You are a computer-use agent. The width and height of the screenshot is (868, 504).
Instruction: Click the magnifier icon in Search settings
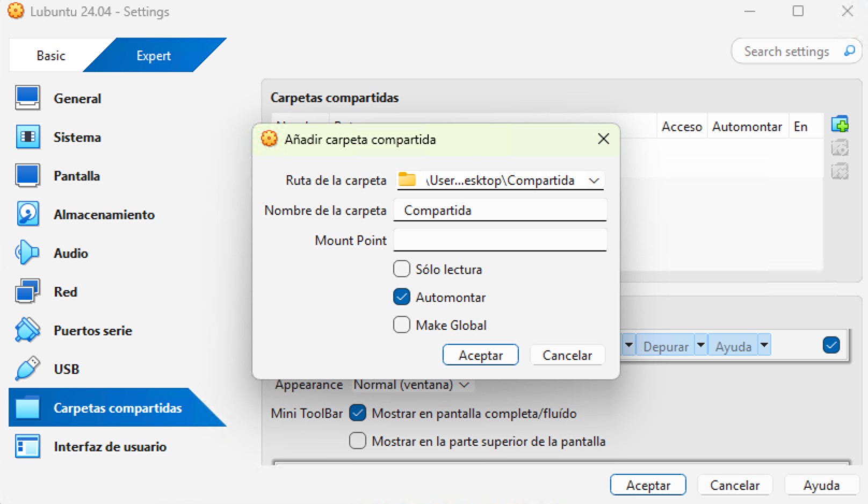[x=849, y=51]
